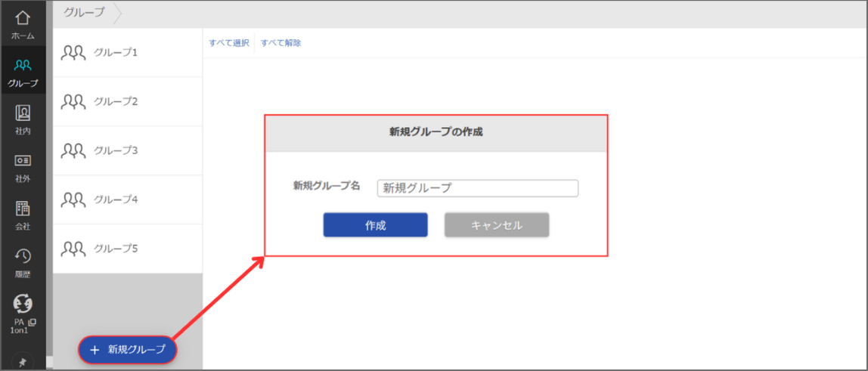Click the gray キャンセル button
The image size is (868, 371).
pos(497,225)
